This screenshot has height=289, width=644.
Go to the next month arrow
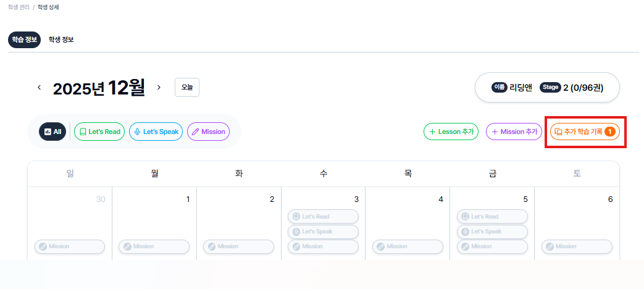[x=159, y=88]
